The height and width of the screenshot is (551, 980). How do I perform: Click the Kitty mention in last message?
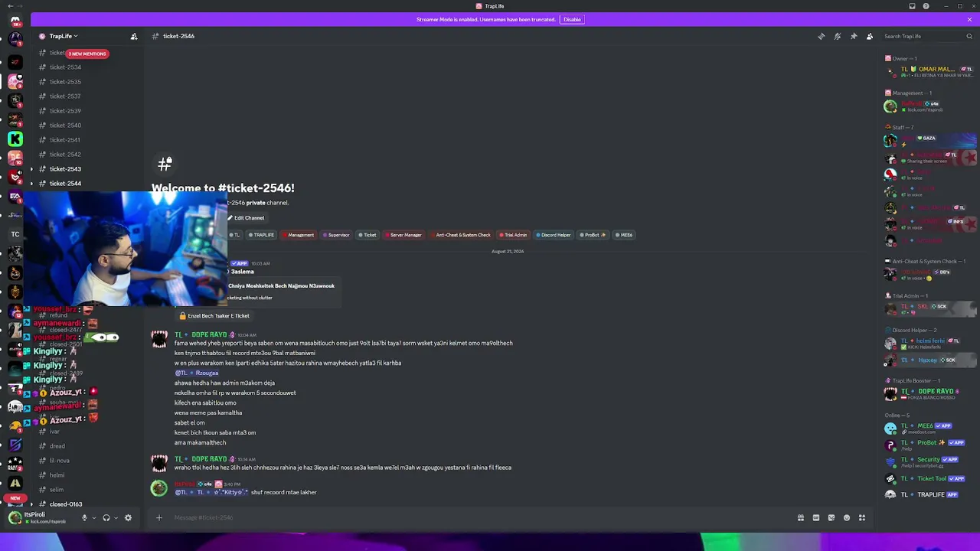[x=211, y=493]
